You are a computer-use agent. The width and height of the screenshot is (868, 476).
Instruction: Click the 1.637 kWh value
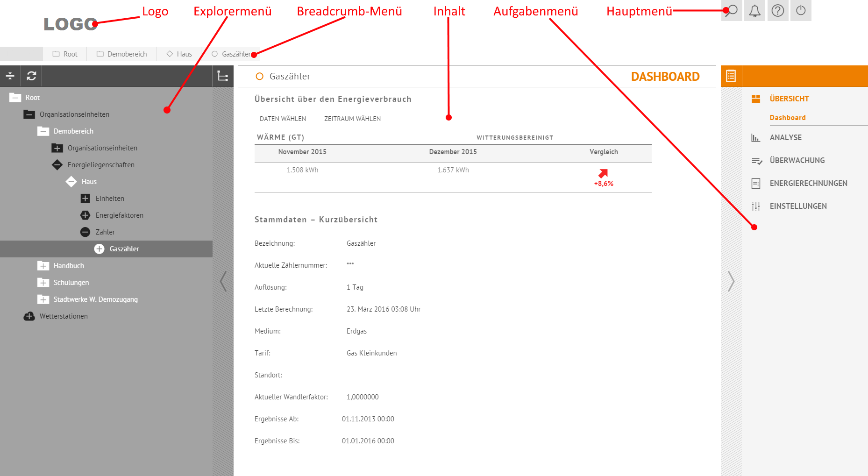pos(453,170)
